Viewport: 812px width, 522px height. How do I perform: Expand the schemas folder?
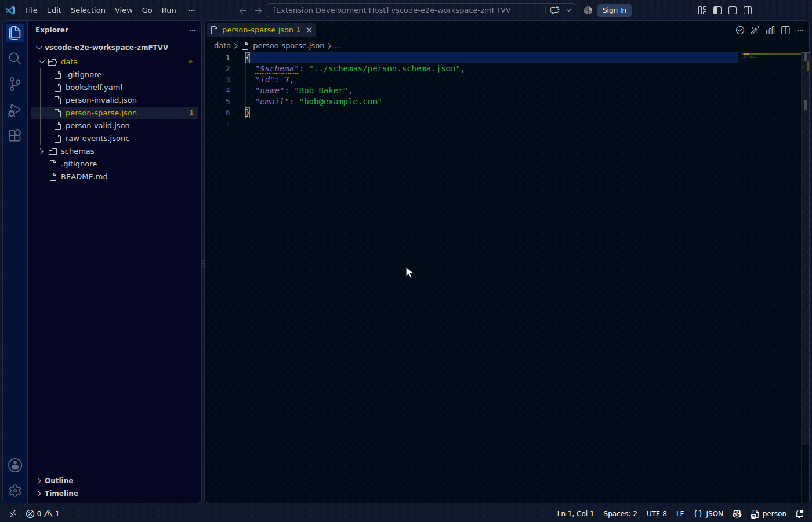[x=42, y=151]
